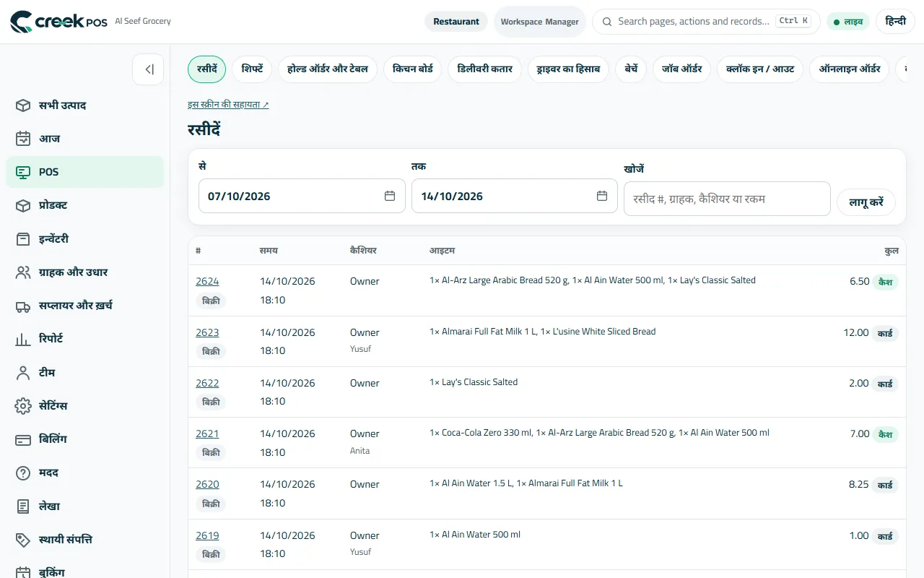Click the लाइव status badge
The height and width of the screenshot is (578, 924).
(x=848, y=22)
